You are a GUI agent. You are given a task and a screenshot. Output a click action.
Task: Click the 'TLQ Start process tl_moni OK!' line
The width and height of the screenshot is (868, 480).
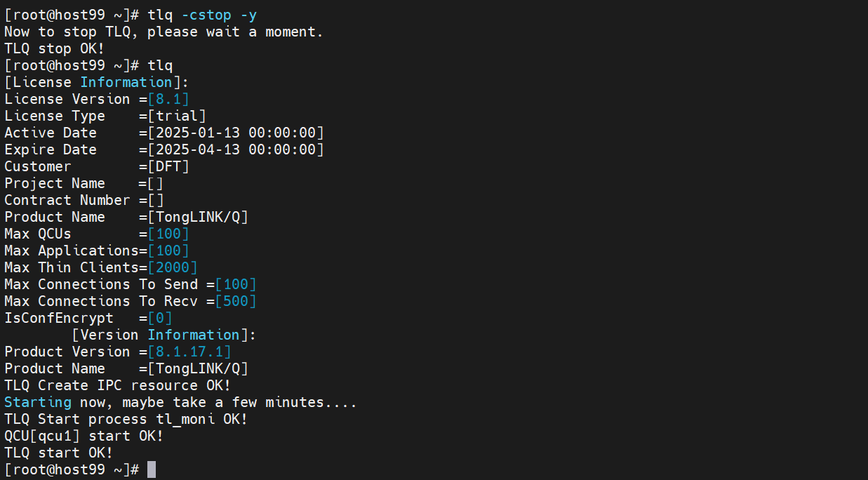click(x=126, y=419)
